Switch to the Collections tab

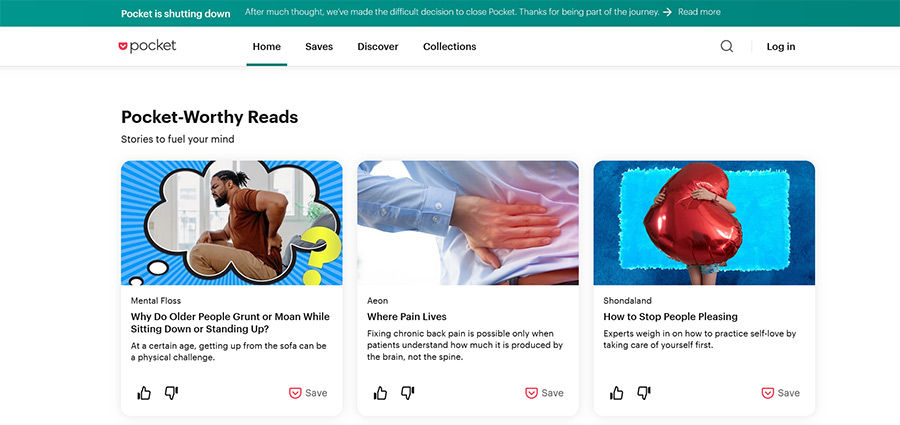[x=449, y=47]
